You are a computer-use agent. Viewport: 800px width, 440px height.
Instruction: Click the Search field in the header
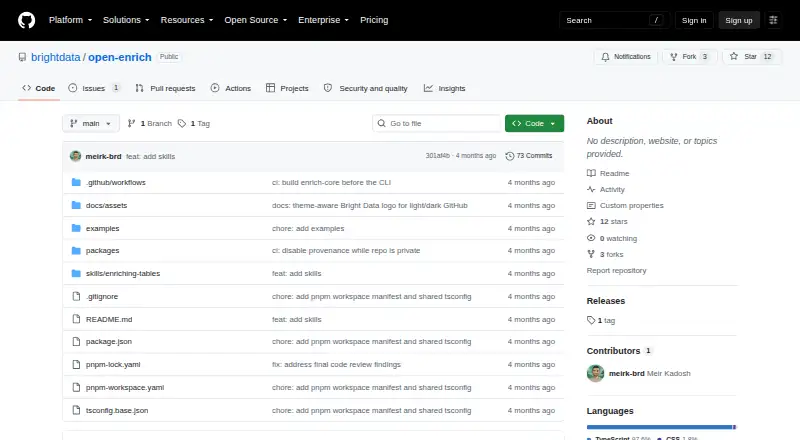(x=614, y=20)
